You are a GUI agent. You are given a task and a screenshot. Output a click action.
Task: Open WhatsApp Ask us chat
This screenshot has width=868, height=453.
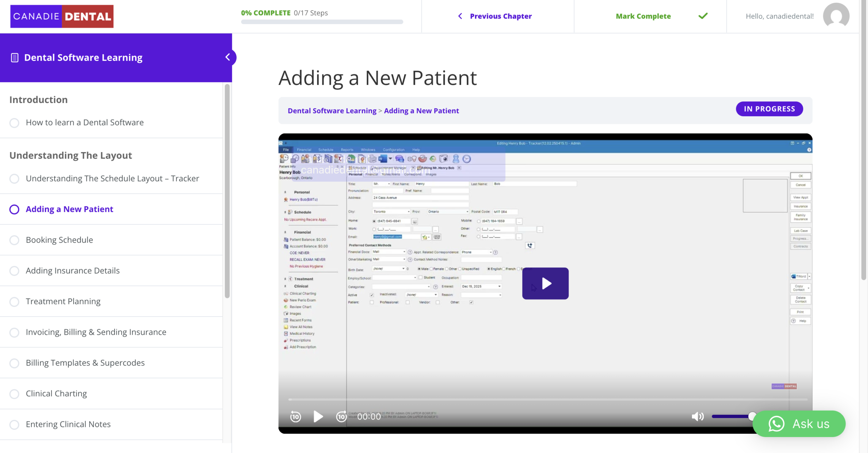click(799, 424)
